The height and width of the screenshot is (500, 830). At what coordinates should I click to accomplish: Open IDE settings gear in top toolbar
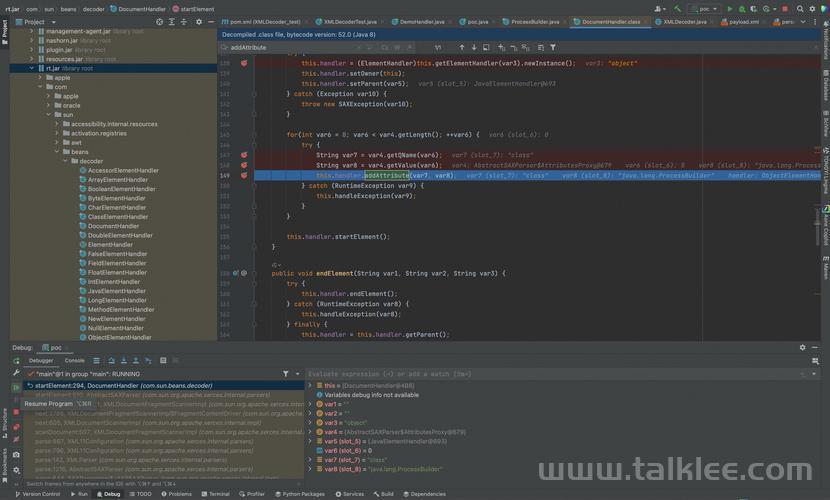point(812,9)
